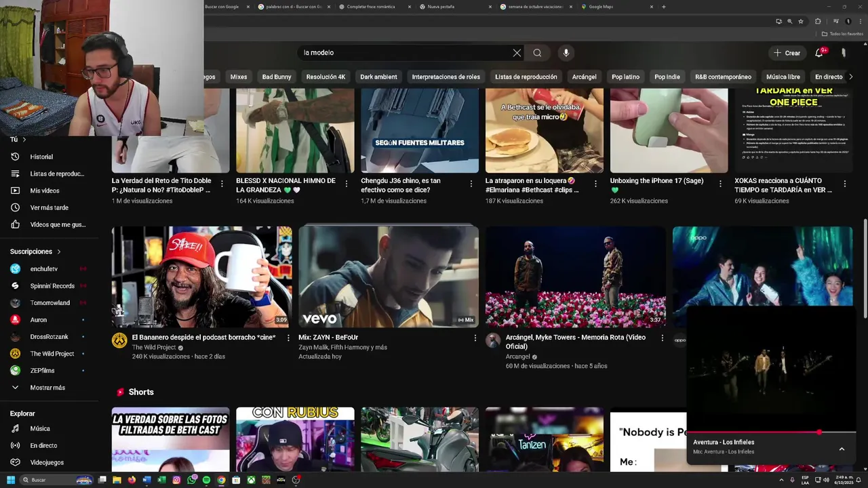Click the Arcángel channel name link
Image resolution: width=868 pixels, height=488 pixels.
[518, 357]
